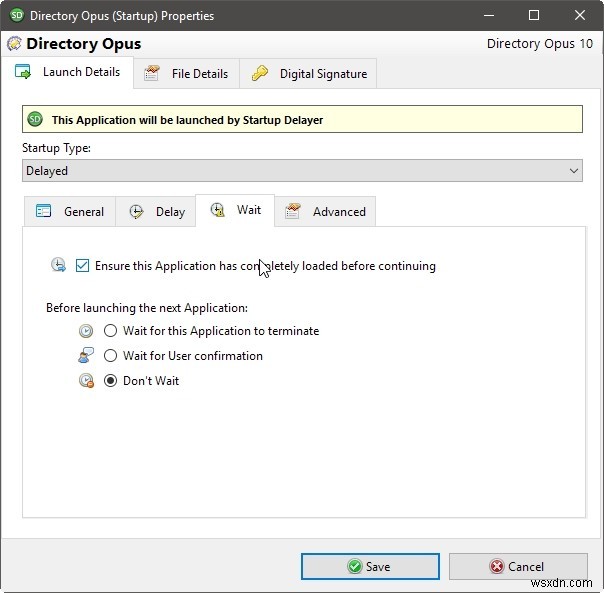Open the General sub-tab
This screenshot has height=593, width=604.
point(70,212)
